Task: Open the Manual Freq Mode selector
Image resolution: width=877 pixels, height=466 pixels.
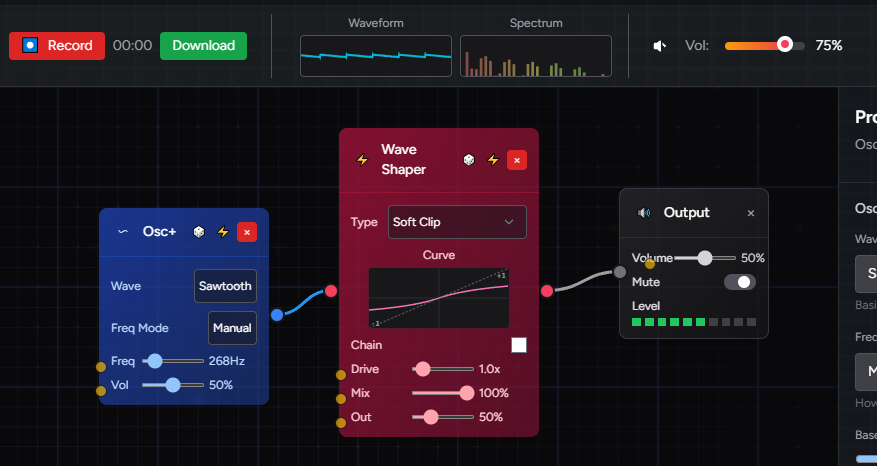Action: (x=232, y=328)
